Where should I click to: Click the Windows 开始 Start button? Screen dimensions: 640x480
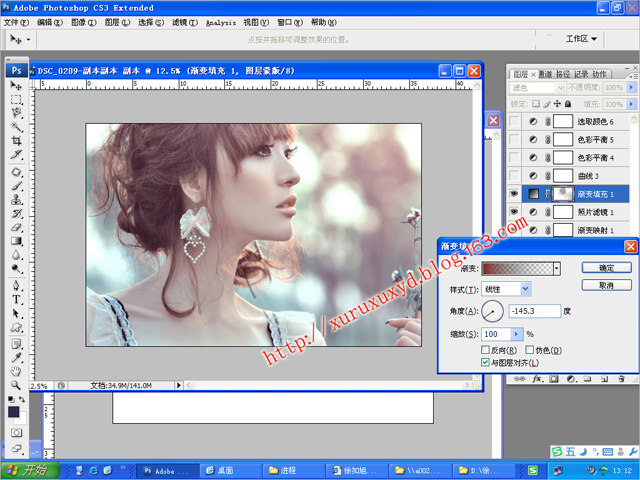coord(30,470)
